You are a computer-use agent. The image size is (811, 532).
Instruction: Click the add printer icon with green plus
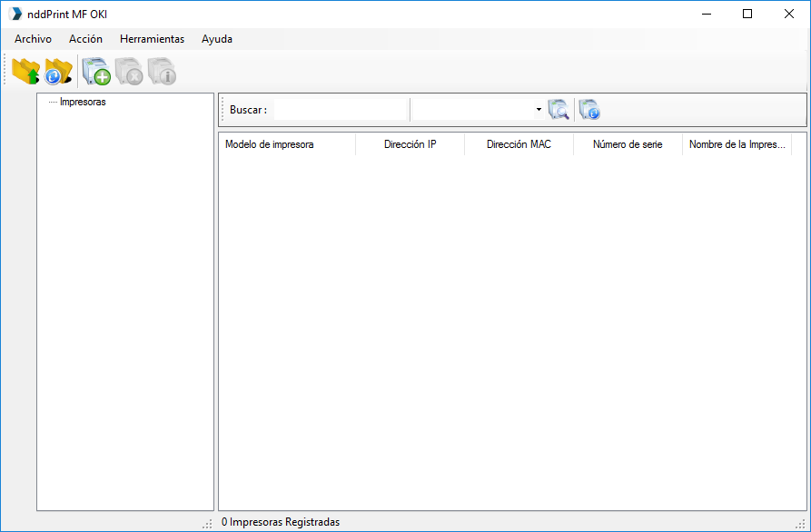tap(96, 71)
